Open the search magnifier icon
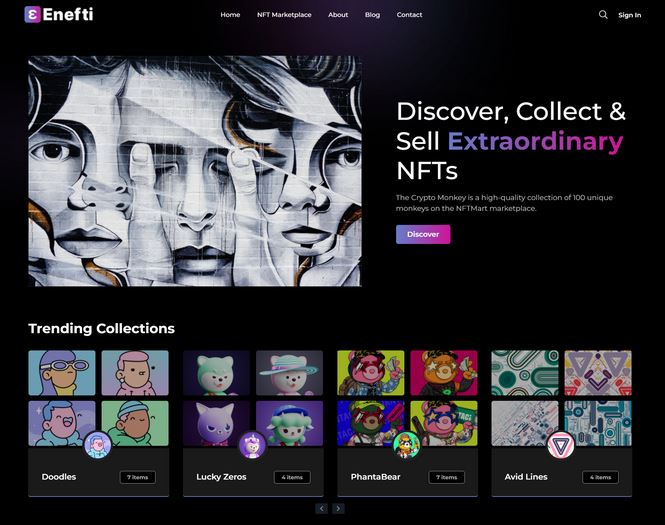 tap(603, 15)
